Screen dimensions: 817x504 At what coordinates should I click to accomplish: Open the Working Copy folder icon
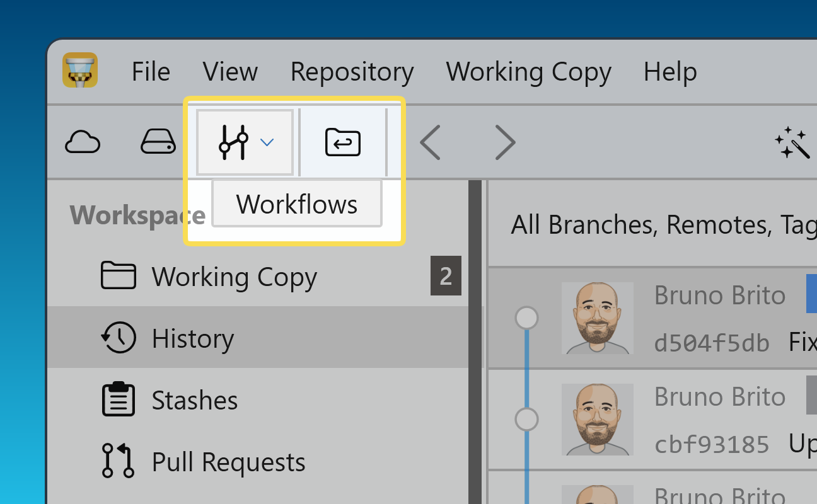click(x=119, y=275)
